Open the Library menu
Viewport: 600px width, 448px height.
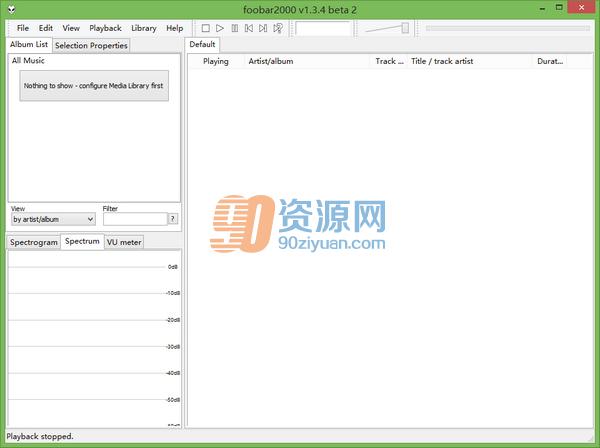(144, 28)
